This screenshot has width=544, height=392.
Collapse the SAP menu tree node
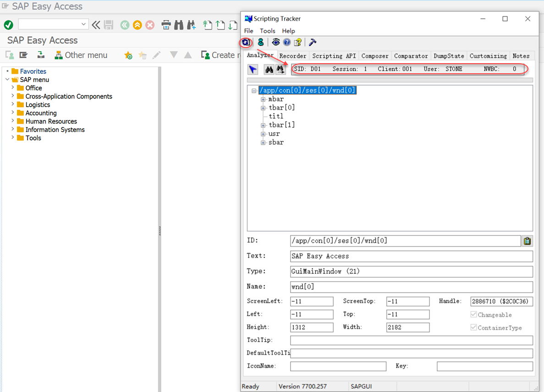tap(7, 79)
